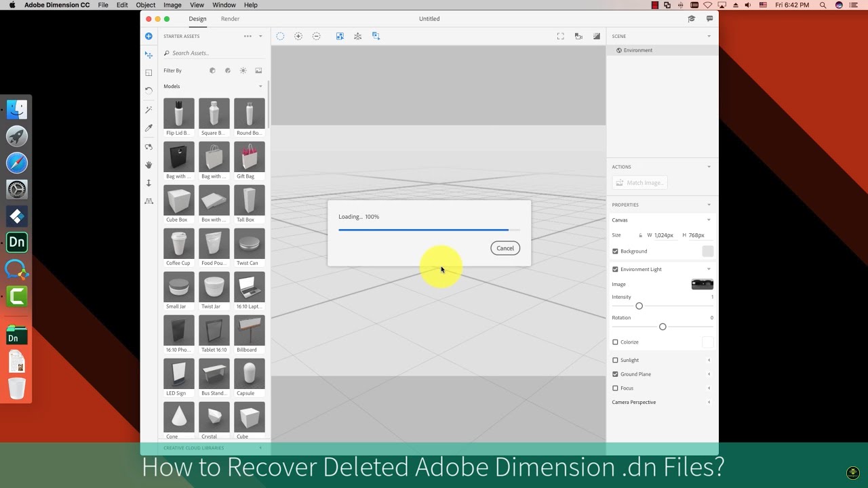
Task: Collapse the Models section
Action: coord(260,86)
